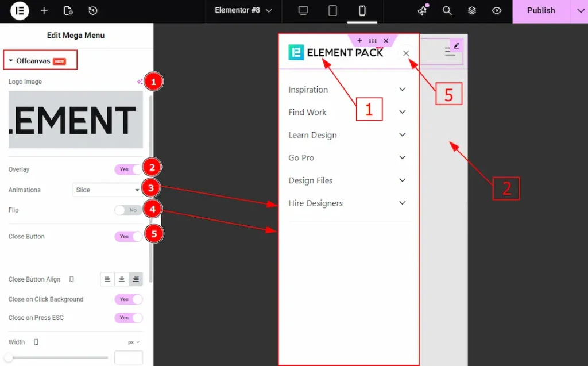
Task: Open the Find Work menu item
Action: click(x=308, y=112)
